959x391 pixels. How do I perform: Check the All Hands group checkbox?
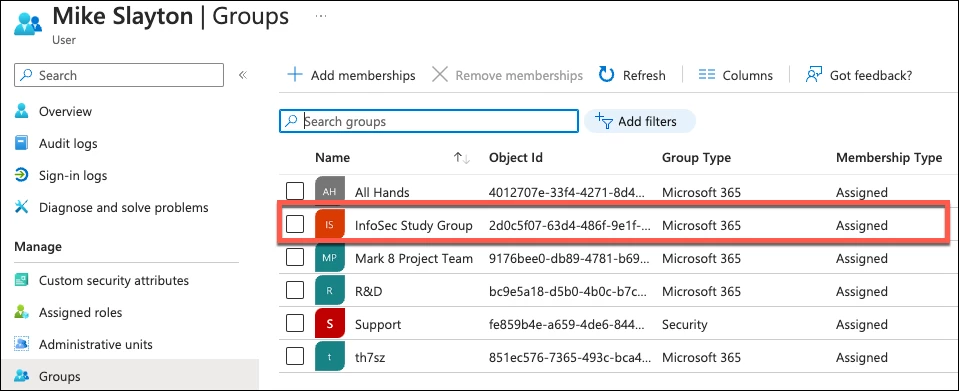[295, 192]
